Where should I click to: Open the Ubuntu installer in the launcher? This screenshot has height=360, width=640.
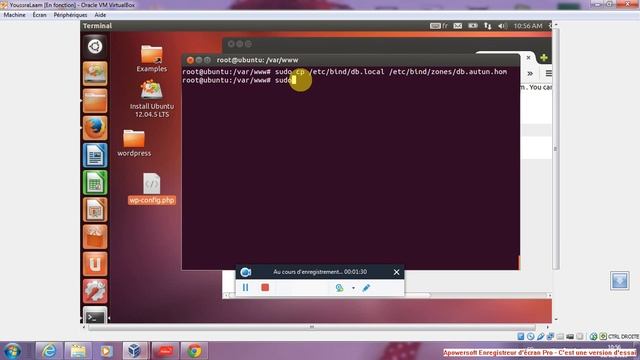(95, 73)
